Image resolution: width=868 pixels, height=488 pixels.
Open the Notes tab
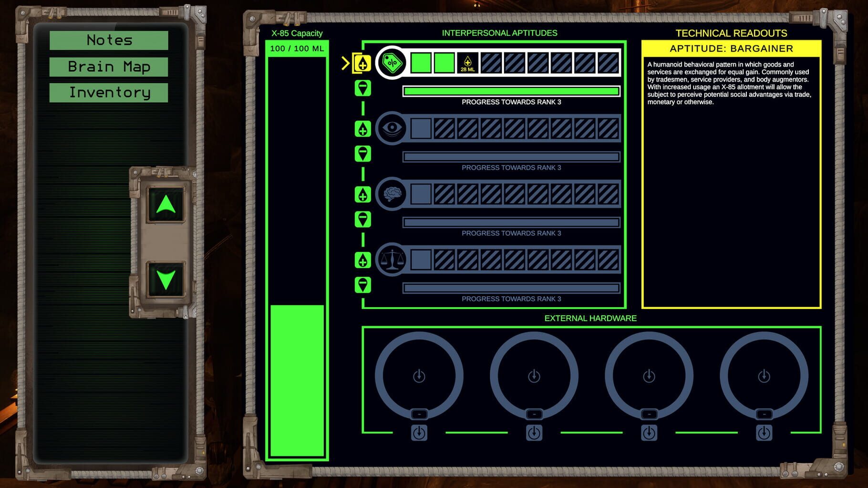point(109,40)
